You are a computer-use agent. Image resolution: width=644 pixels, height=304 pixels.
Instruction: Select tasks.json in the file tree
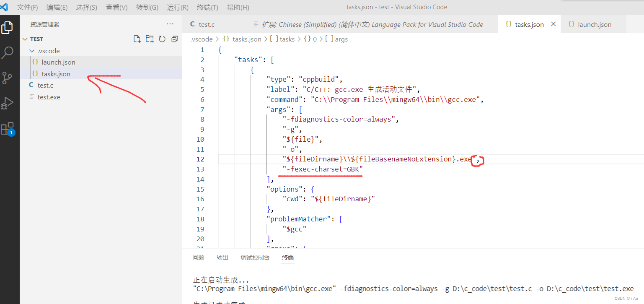click(56, 74)
